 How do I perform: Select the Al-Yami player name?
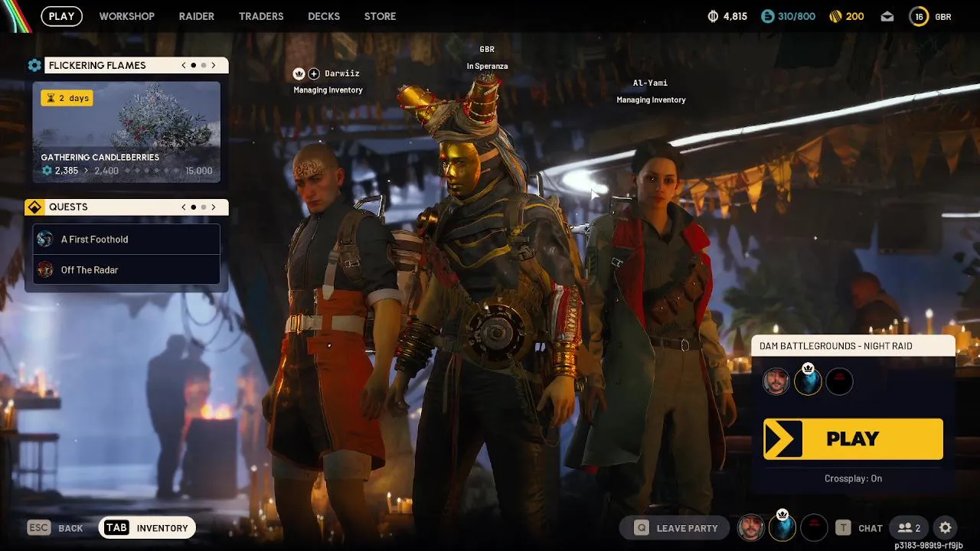click(650, 83)
